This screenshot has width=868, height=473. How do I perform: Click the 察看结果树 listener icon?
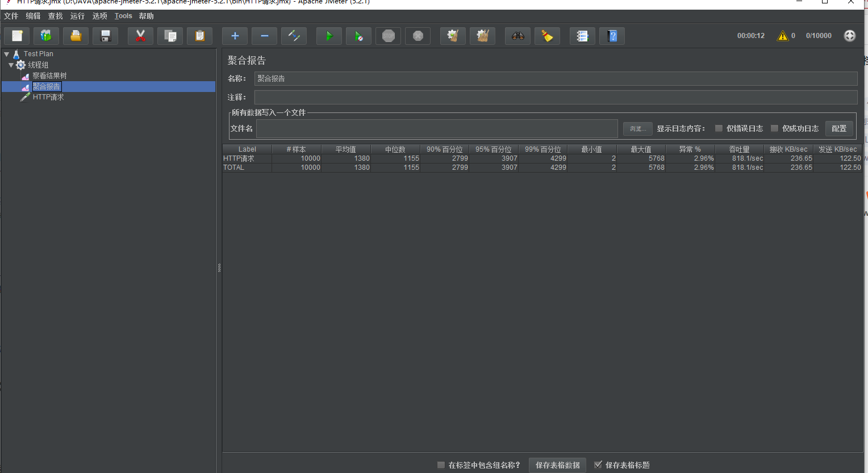pyautogui.click(x=26, y=76)
